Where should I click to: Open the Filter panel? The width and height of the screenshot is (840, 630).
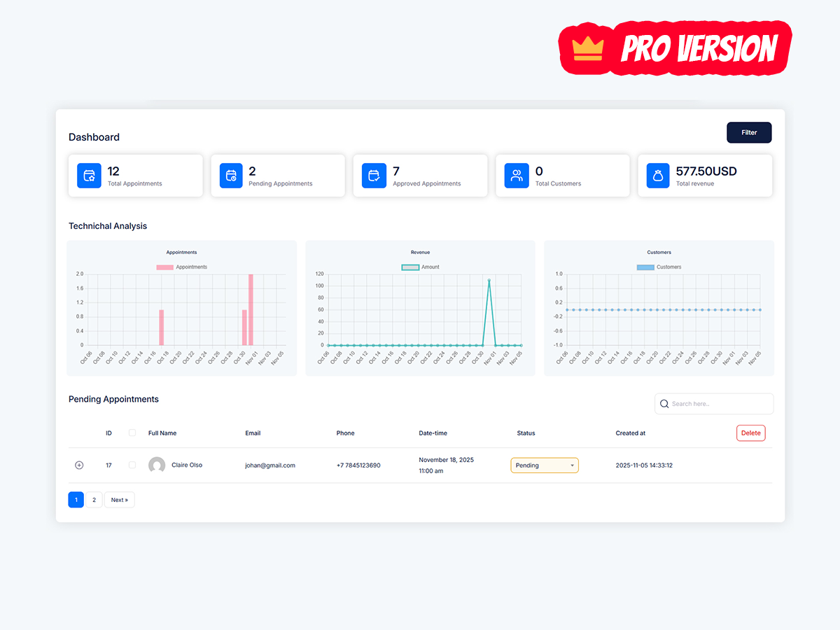[x=749, y=132]
